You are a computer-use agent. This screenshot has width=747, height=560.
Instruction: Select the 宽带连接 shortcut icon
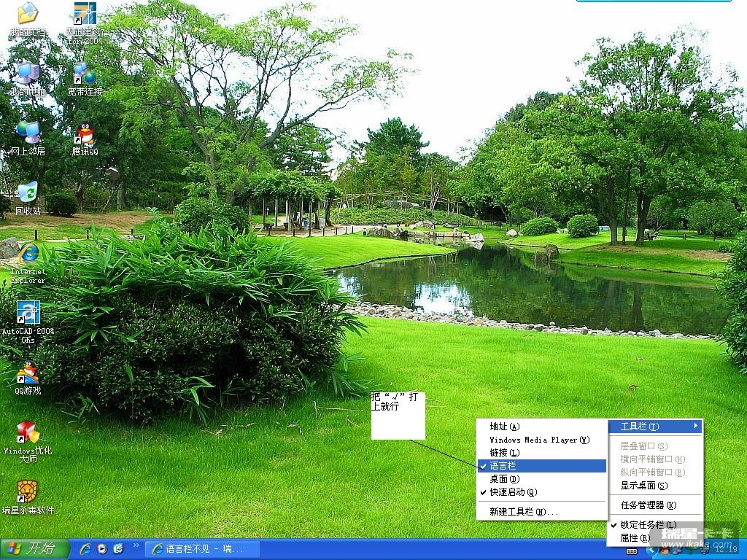pyautogui.click(x=85, y=79)
